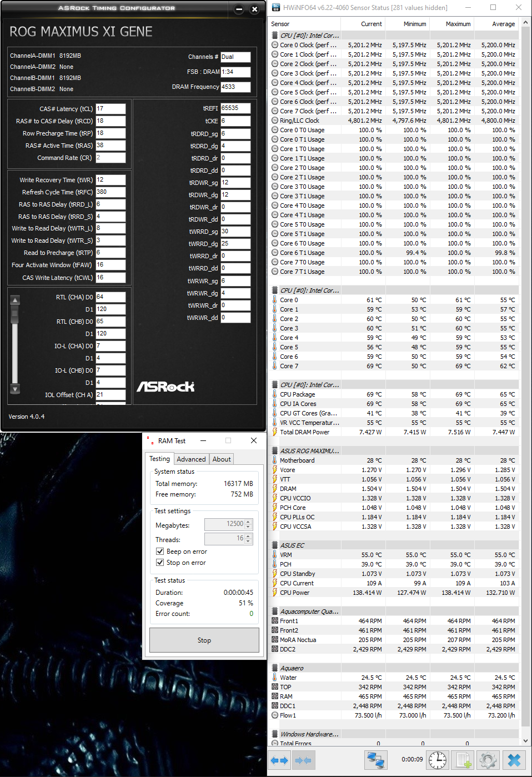Click the Average column header
The image size is (532, 777).
tap(496, 24)
